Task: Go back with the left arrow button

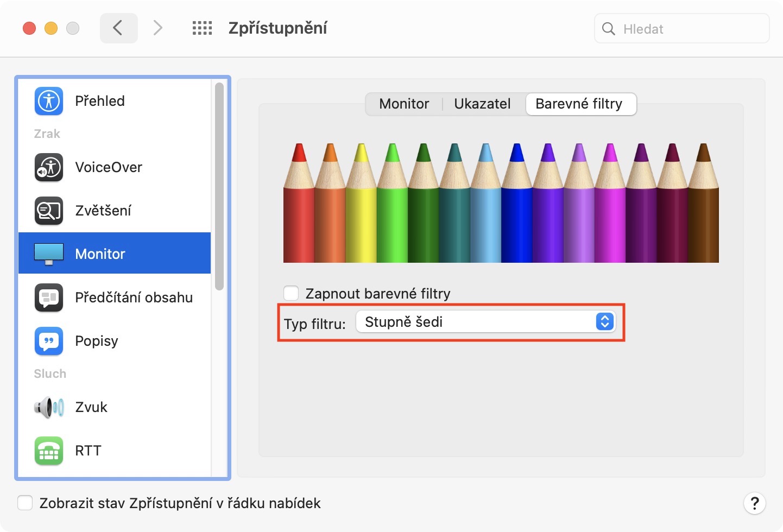Action: click(x=118, y=28)
